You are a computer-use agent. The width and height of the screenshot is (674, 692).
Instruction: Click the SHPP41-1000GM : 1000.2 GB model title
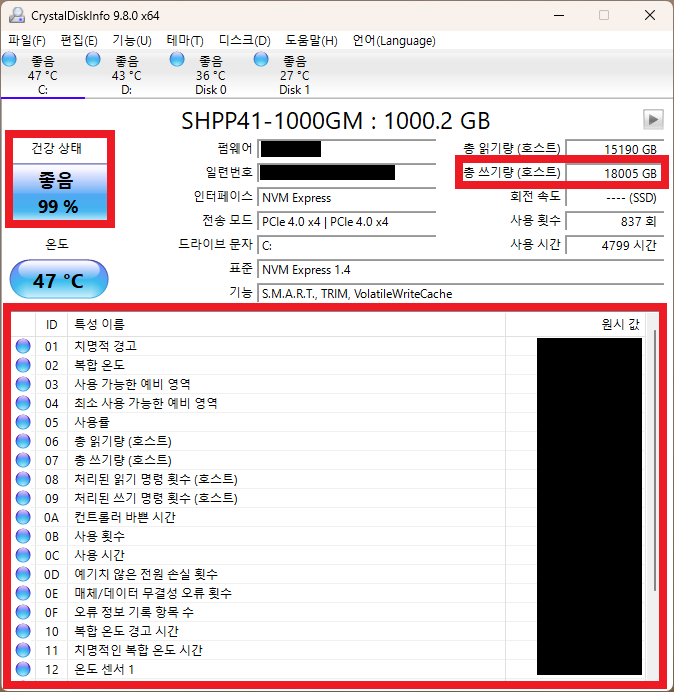coord(335,120)
